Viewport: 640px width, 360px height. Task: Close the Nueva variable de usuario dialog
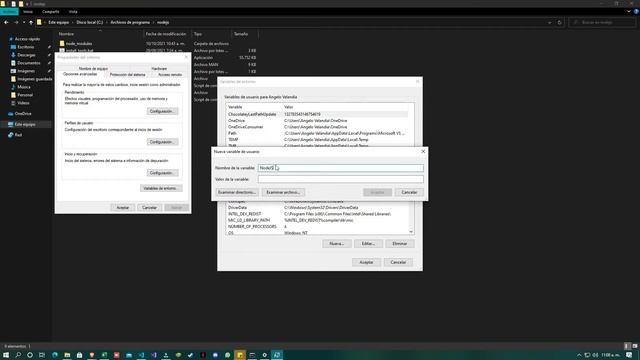(x=423, y=151)
